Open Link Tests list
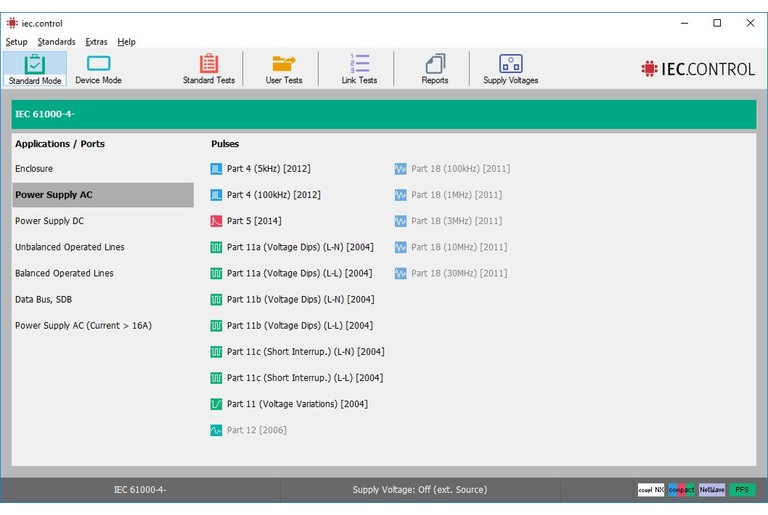768x515 pixels. (x=359, y=69)
